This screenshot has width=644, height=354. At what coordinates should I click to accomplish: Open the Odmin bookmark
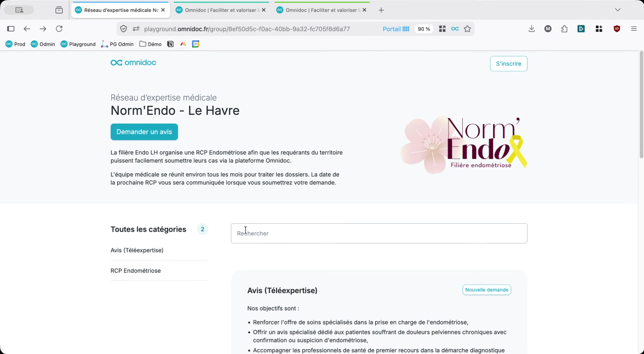(x=43, y=44)
